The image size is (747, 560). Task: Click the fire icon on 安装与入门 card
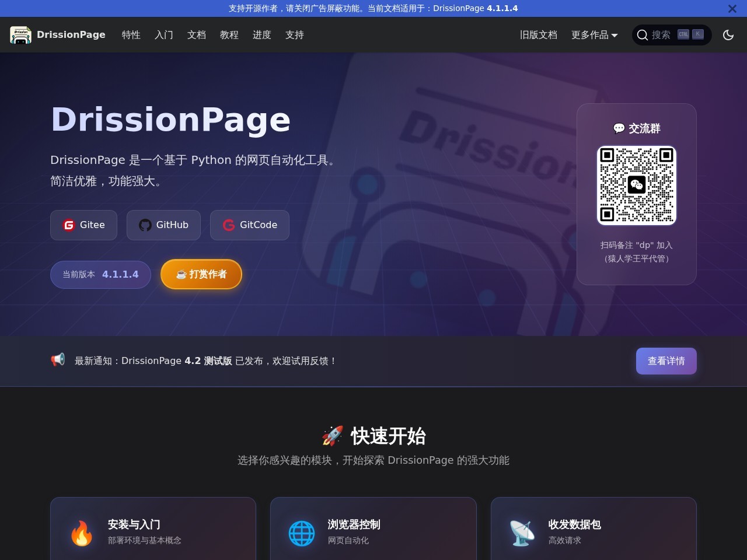[x=82, y=533]
